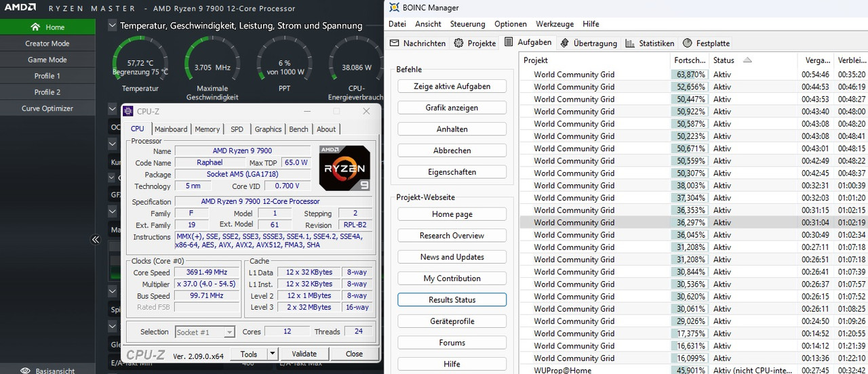The width and height of the screenshot is (868, 374).
Task: Open the Steuerung menu
Action: tap(467, 24)
